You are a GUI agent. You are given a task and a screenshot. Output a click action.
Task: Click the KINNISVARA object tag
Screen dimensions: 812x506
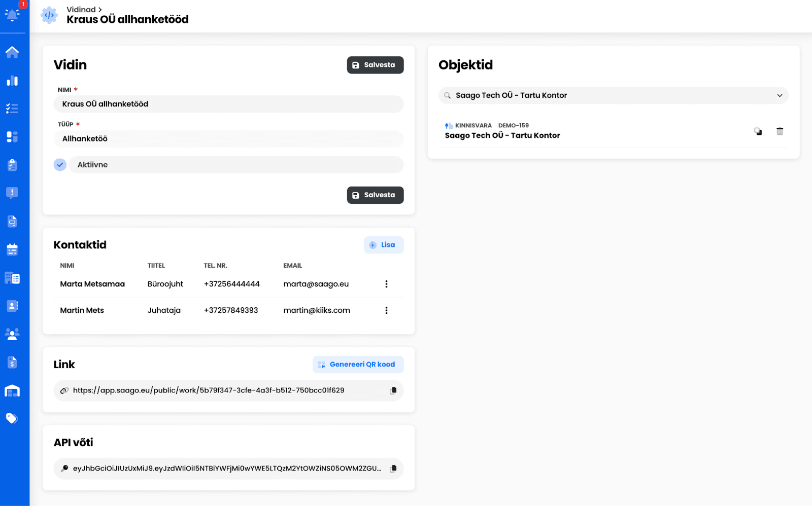(473, 125)
